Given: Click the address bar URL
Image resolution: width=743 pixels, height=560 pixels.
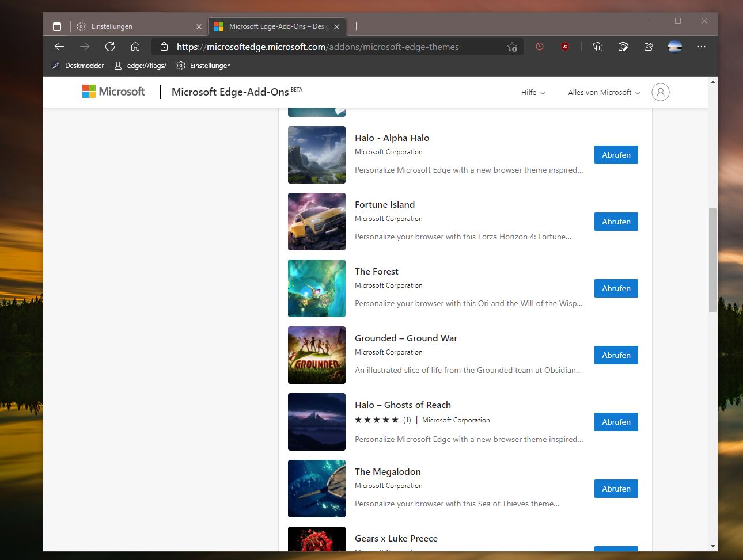Looking at the screenshot, I should pos(317,47).
